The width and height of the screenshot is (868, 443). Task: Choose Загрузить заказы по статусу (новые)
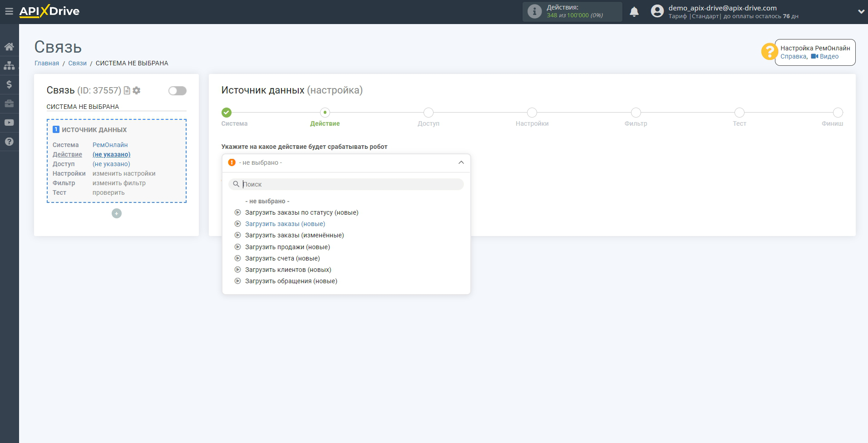(x=301, y=212)
